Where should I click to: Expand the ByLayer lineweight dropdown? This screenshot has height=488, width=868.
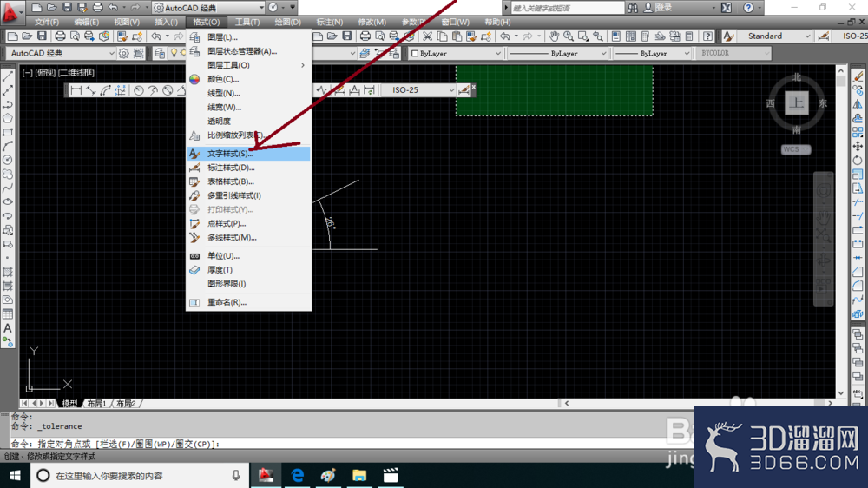pyautogui.click(x=687, y=54)
